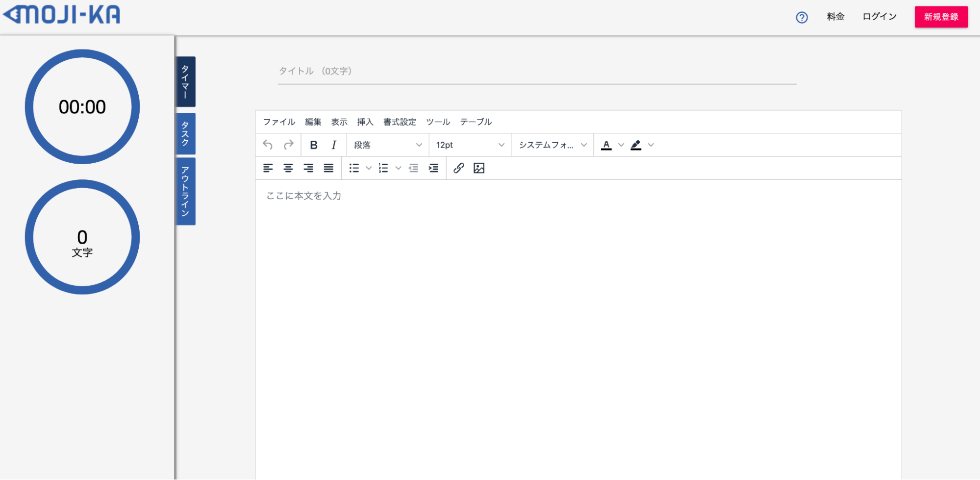Open the ファイル menu
The image size is (980, 480).
(279, 122)
